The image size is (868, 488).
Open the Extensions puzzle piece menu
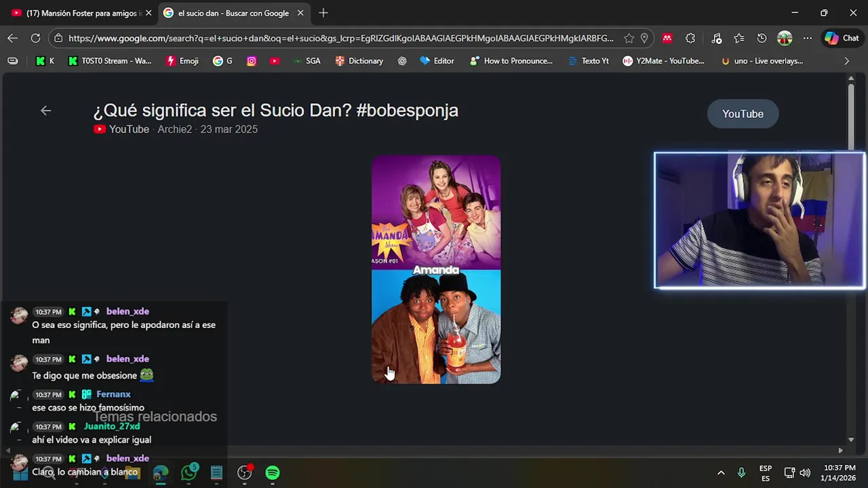[x=690, y=39]
